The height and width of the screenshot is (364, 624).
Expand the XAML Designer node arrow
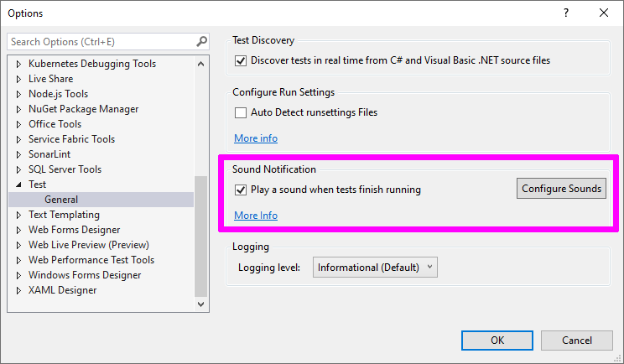[x=18, y=290]
